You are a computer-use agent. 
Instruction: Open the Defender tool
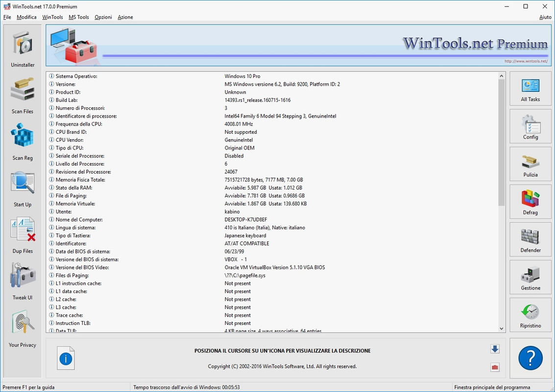pyautogui.click(x=530, y=240)
